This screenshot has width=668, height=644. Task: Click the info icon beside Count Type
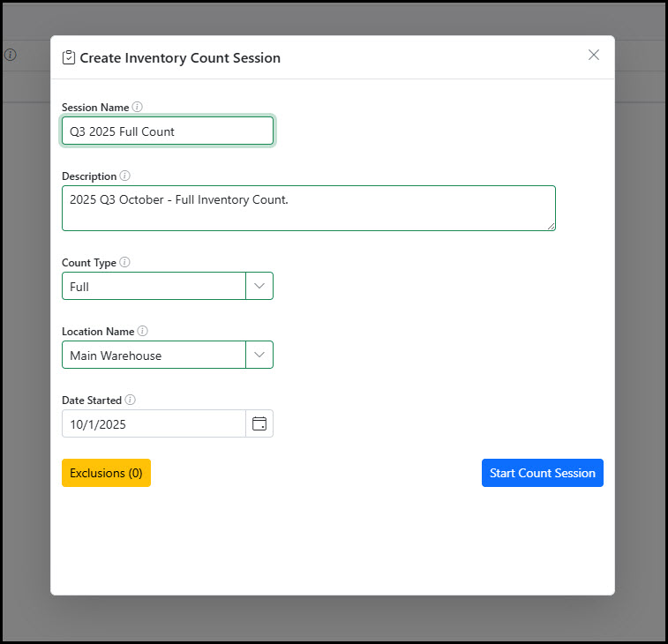click(124, 262)
